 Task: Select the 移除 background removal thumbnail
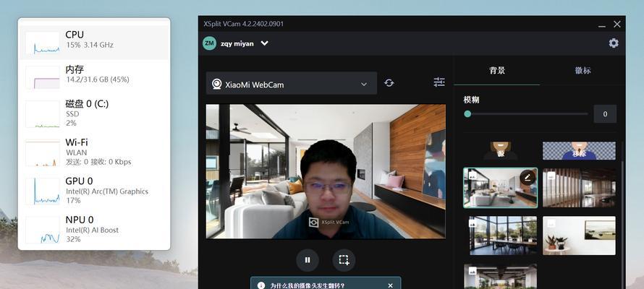(579, 150)
